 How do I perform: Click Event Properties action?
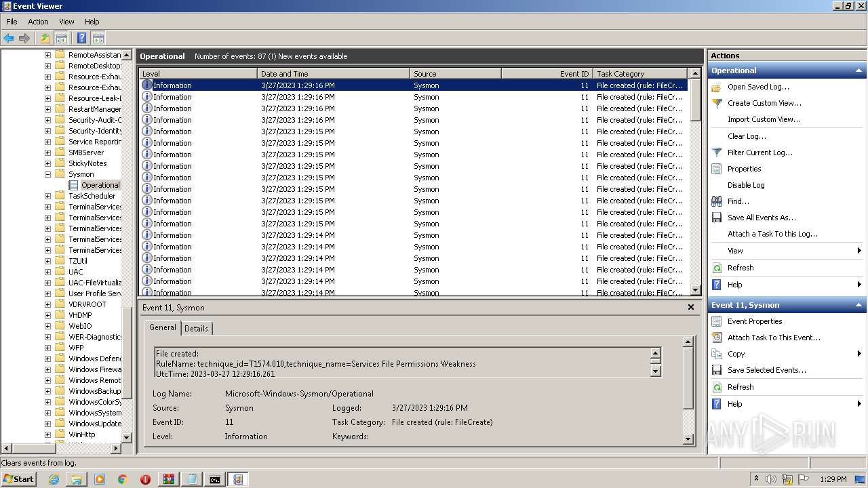pyautogui.click(x=755, y=321)
